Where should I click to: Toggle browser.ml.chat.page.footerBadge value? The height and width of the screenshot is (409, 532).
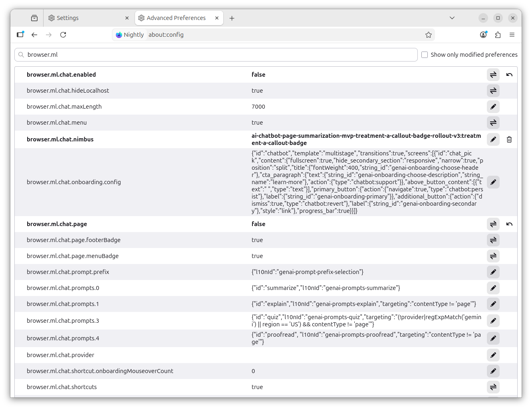(x=493, y=240)
